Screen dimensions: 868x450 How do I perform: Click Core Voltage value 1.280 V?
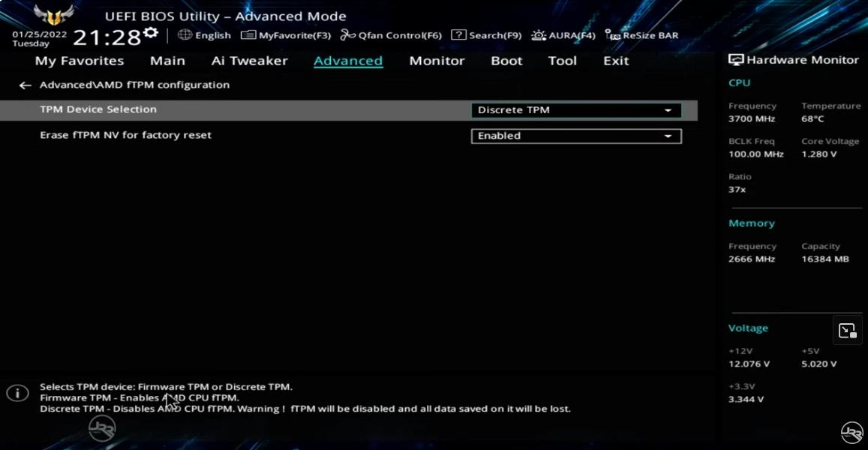coord(819,154)
